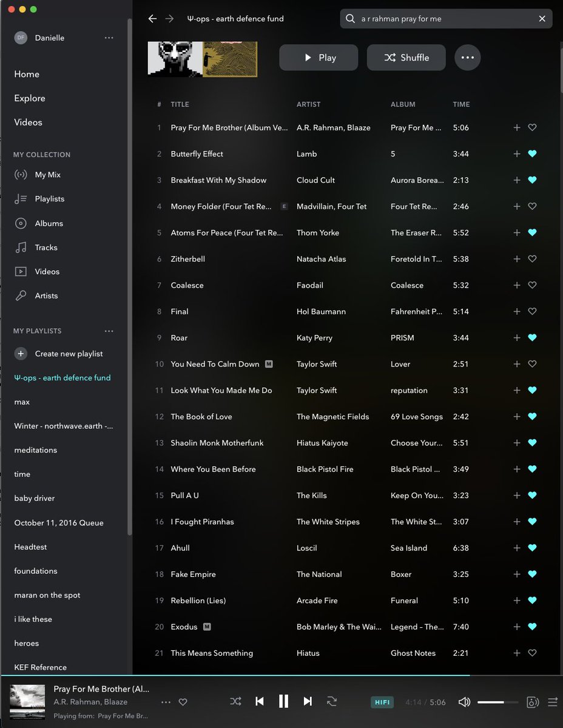Viewport: 563px width, 728px height.
Task: Favorite You Need To Calm Down
Action: coord(532,364)
